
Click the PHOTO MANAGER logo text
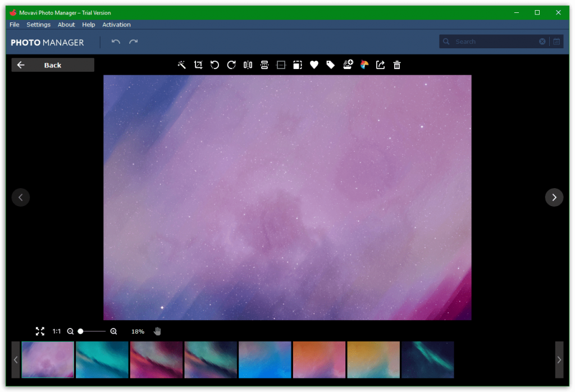[47, 43]
